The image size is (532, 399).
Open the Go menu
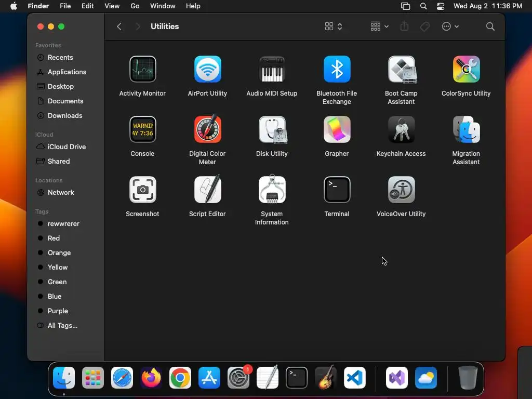tap(135, 6)
